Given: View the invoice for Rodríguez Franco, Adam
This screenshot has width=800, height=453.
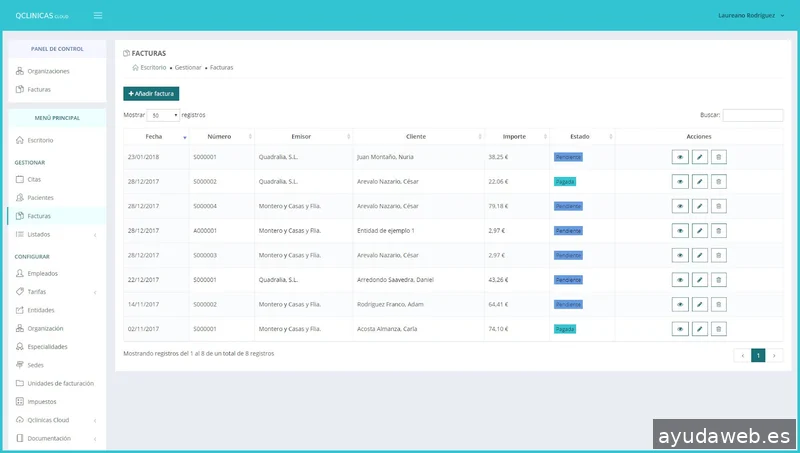Looking at the screenshot, I should [680, 305].
